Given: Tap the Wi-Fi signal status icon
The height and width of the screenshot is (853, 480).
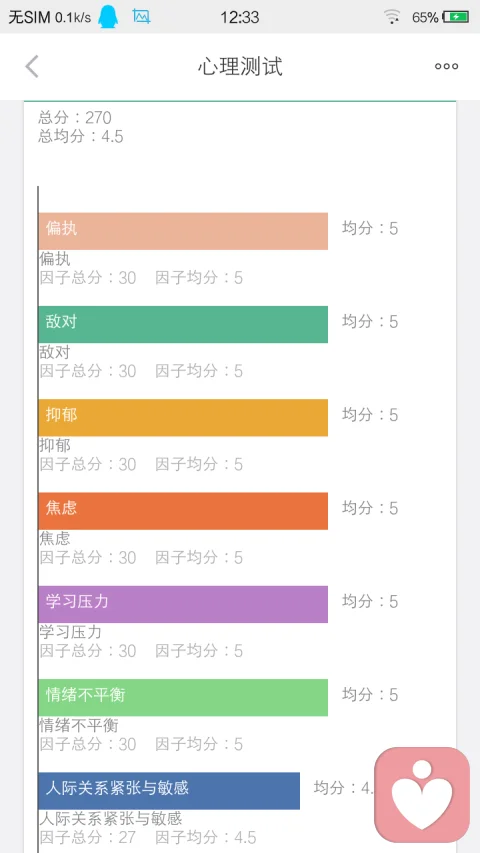Looking at the screenshot, I should coord(392,17).
